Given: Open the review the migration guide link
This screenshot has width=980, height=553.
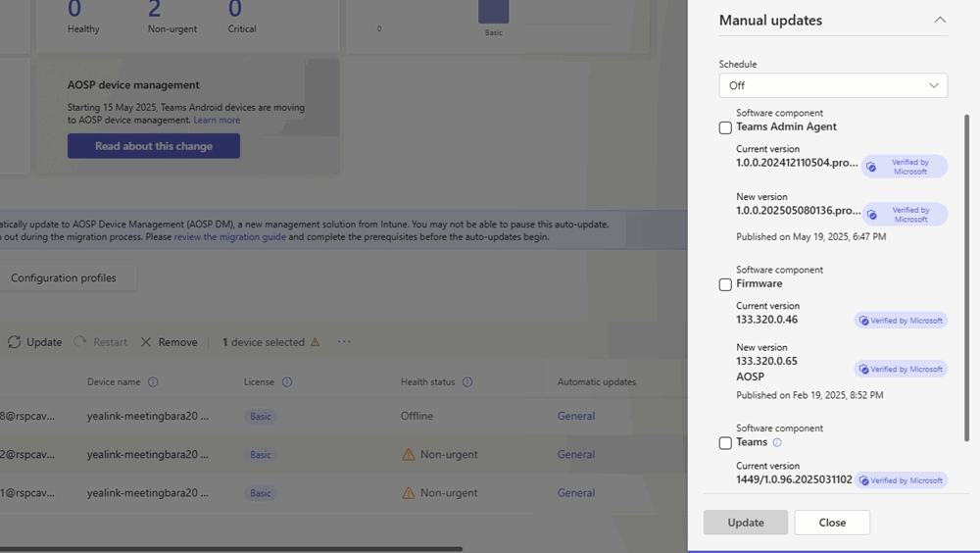Looking at the screenshot, I should (x=230, y=236).
